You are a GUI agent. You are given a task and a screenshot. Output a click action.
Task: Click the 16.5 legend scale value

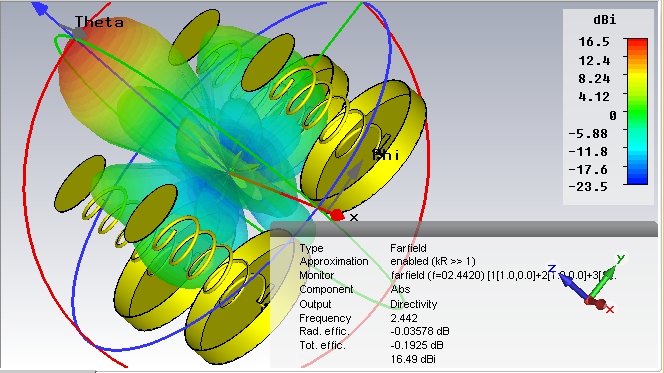(594, 41)
